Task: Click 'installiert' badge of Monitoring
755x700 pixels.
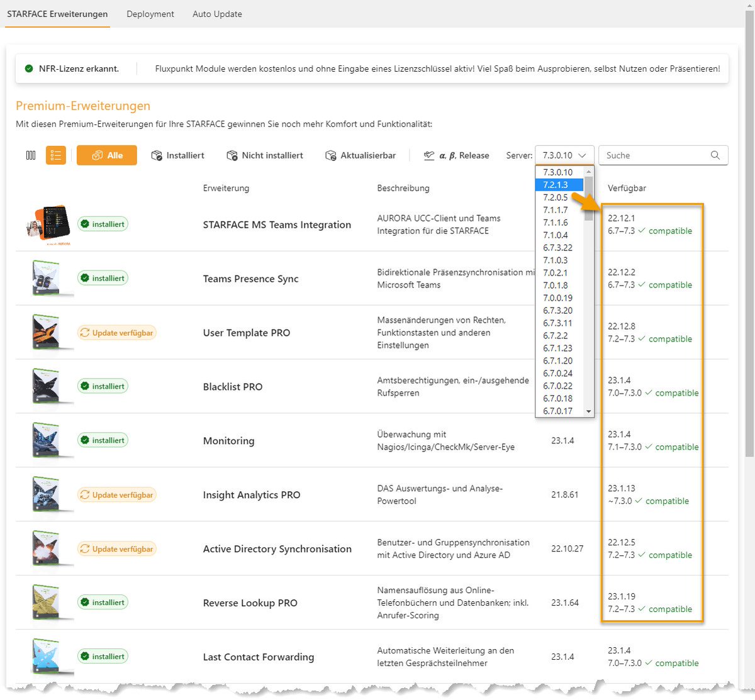Action: (103, 440)
